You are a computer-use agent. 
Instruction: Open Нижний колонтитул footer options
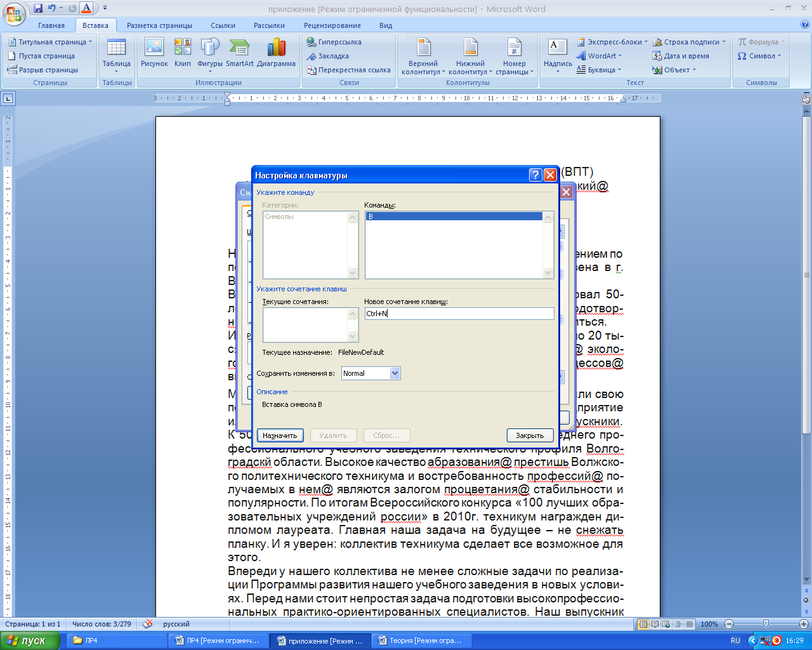[470, 56]
